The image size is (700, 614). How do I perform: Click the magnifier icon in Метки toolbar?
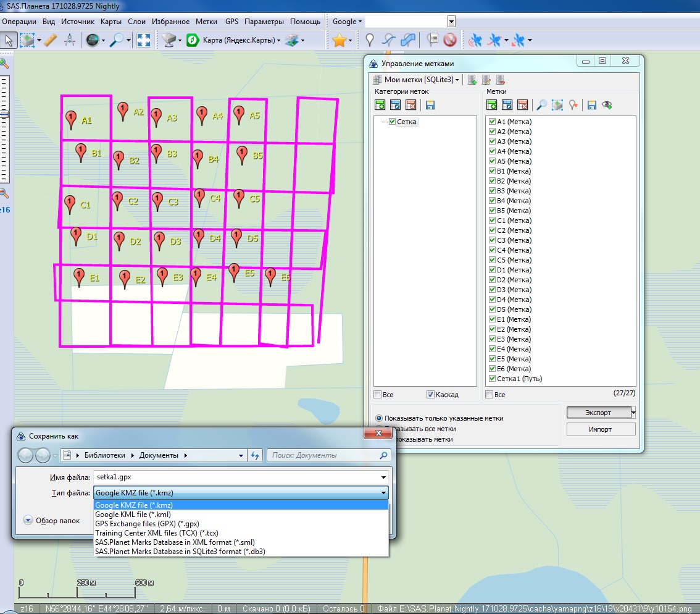(541, 105)
